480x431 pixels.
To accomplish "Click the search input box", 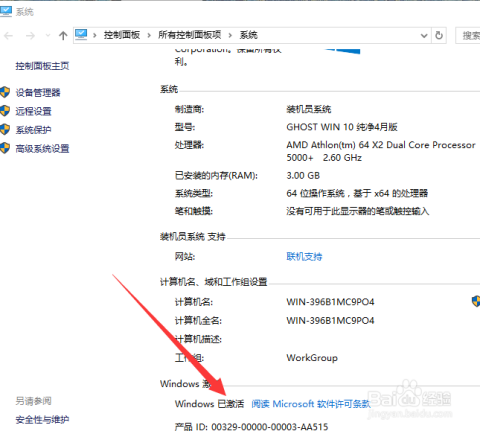I will coord(468,35).
